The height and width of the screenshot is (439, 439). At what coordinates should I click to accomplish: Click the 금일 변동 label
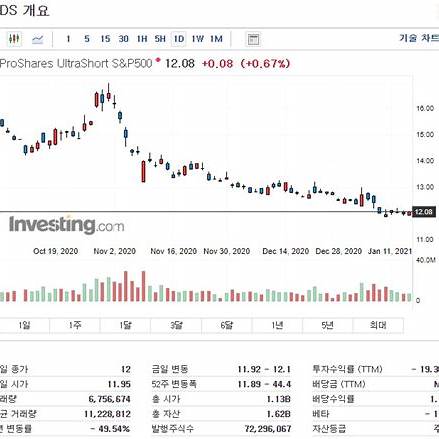(x=170, y=369)
